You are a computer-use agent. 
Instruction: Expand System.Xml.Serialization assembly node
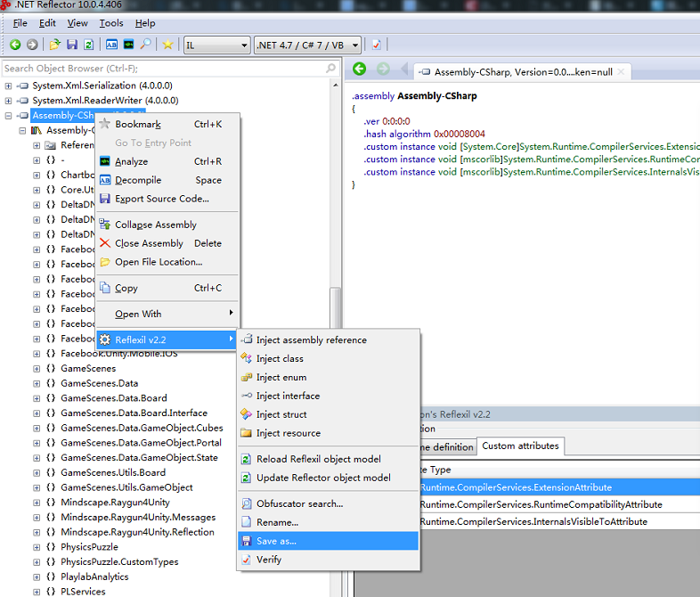coord(8,86)
